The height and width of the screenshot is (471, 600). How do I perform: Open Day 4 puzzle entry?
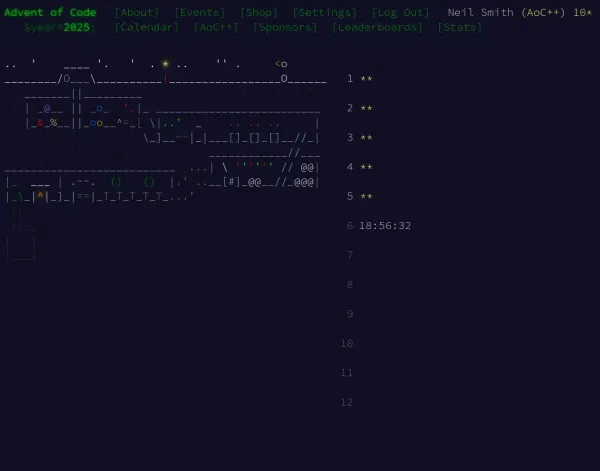point(360,167)
